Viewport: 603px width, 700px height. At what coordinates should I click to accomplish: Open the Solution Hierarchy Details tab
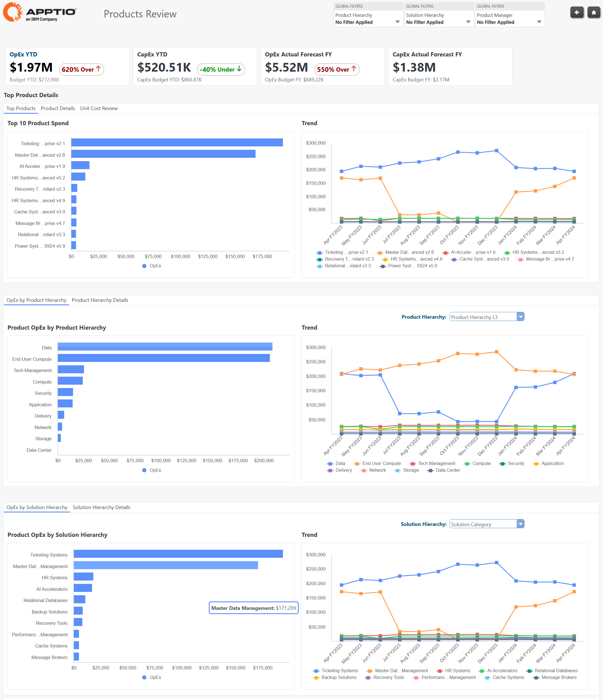pyautogui.click(x=101, y=507)
